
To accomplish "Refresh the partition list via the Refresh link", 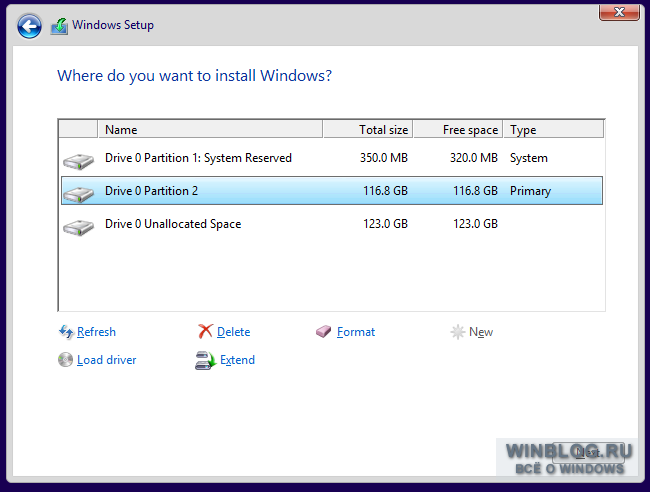I will click(96, 332).
